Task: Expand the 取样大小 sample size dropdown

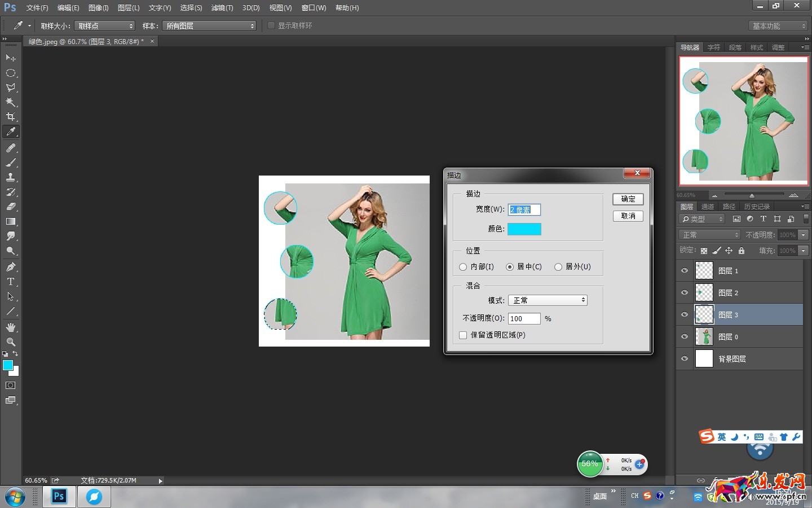Action: (x=105, y=26)
